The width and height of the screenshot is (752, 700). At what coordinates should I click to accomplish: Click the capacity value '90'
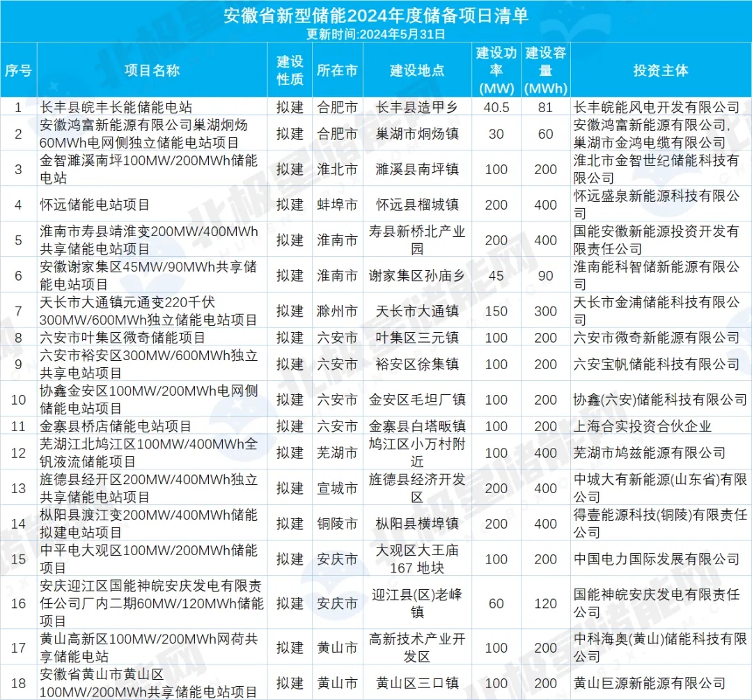point(546,276)
